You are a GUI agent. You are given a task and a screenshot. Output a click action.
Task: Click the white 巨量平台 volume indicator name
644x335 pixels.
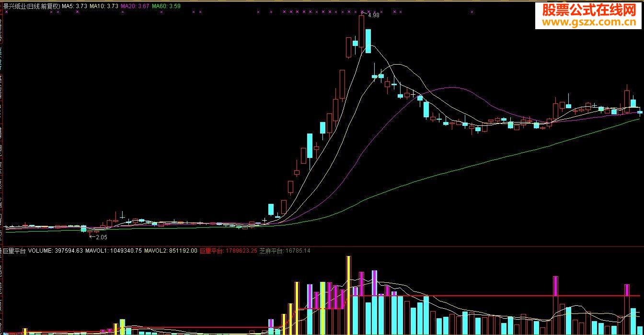(x=14, y=250)
